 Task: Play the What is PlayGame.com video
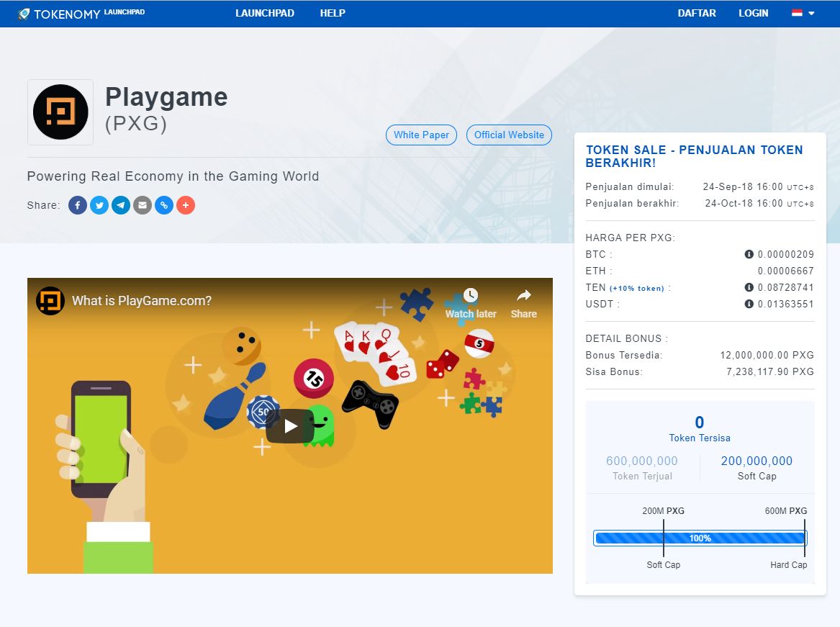click(x=290, y=425)
